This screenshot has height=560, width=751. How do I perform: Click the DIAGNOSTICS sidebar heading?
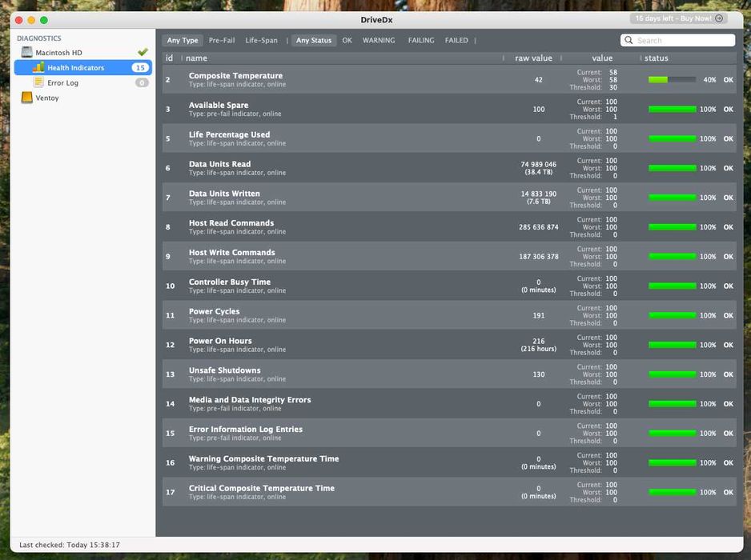pos(38,38)
